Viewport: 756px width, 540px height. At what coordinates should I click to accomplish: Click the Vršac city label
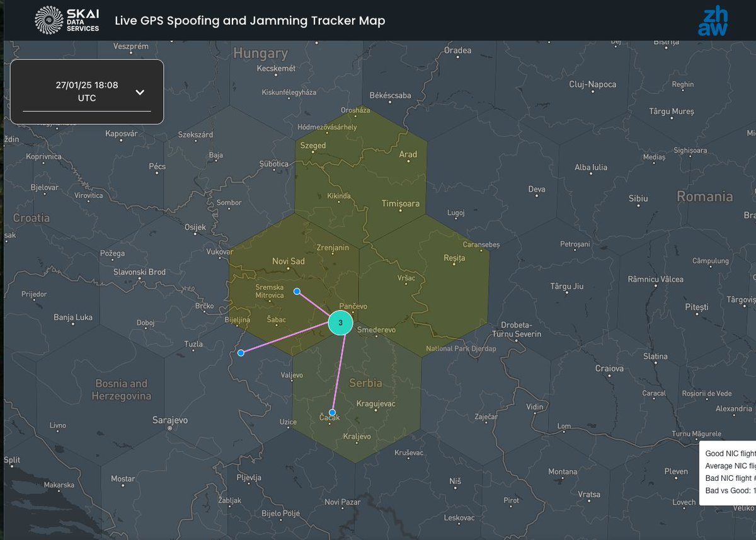point(407,277)
